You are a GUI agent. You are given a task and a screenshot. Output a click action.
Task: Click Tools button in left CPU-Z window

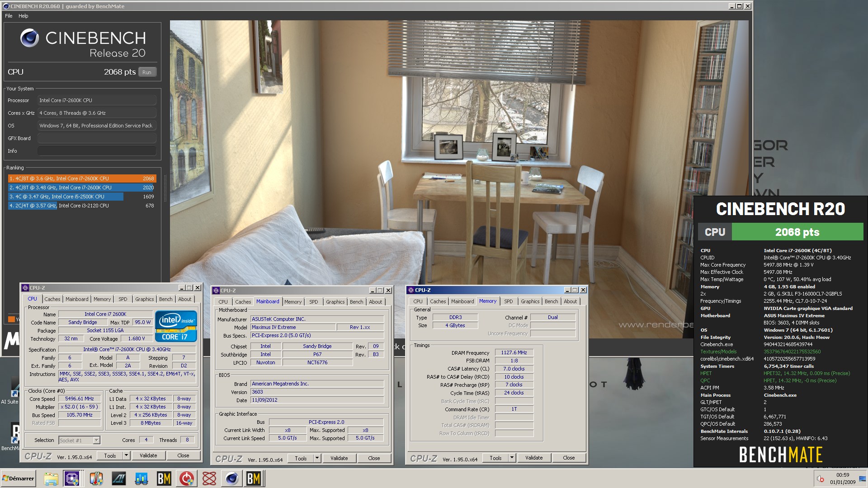click(x=110, y=456)
